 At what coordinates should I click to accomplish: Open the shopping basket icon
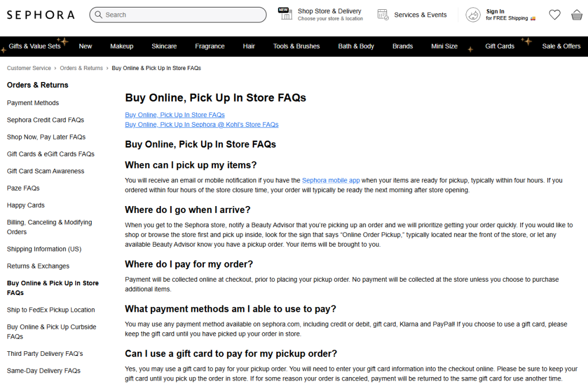[x=577, y=14]
